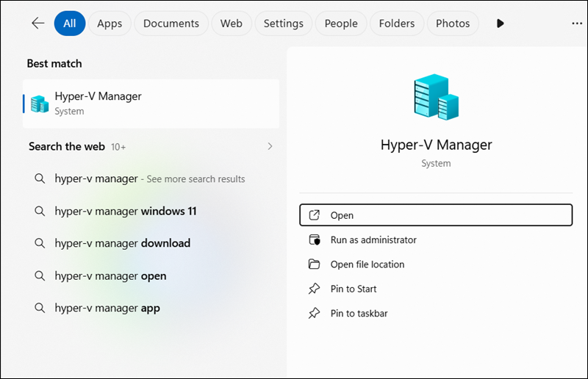Switch to the Folders filter
Viewport: 588px width, 379px height.
[397, 24]
